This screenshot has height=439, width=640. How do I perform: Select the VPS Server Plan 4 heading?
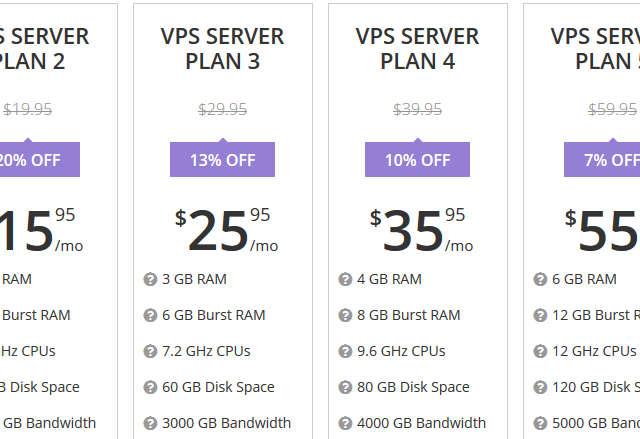(418, 49)
